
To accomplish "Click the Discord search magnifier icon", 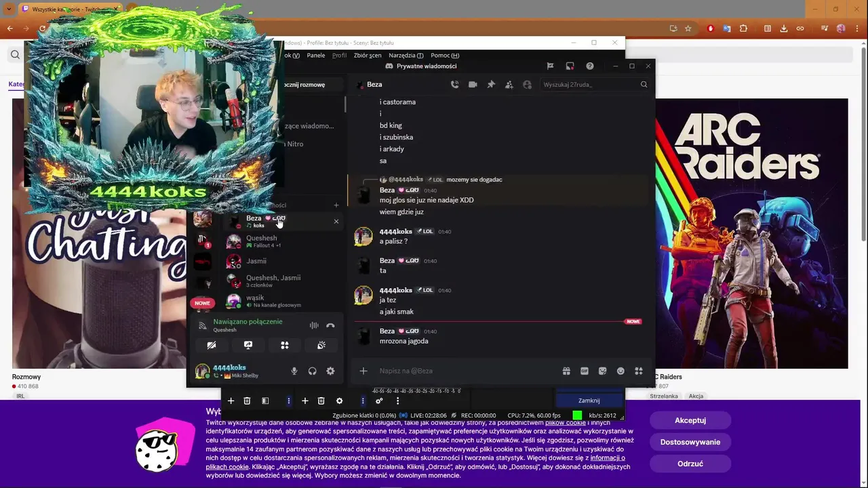I will 644,85.
